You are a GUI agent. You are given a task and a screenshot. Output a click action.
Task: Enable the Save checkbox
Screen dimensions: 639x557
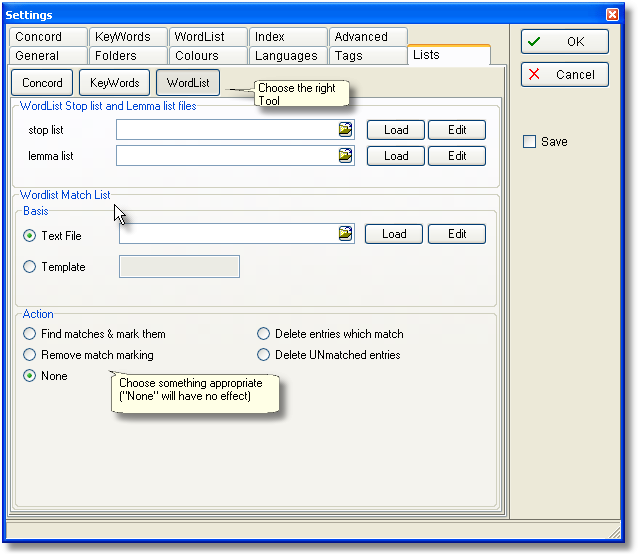(530, 142)
